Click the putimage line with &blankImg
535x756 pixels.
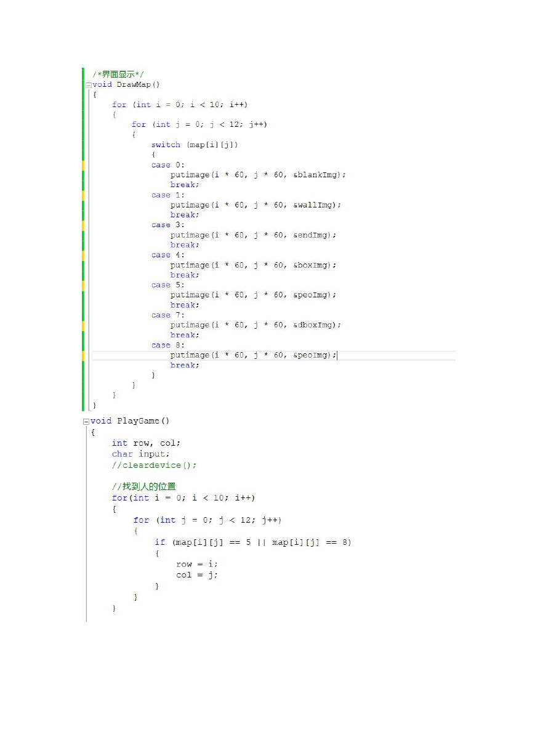click(x=259, y=175)
